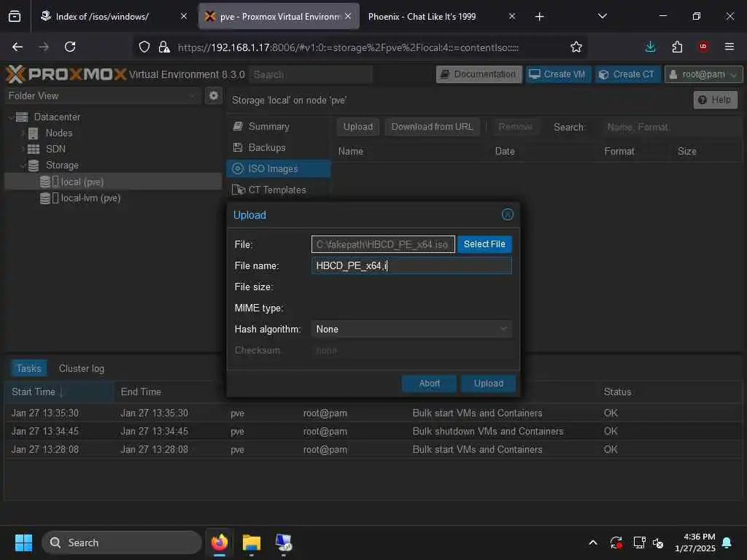
Task: Open the browser extensions puzzle icon
Action: tap(676, 47)
